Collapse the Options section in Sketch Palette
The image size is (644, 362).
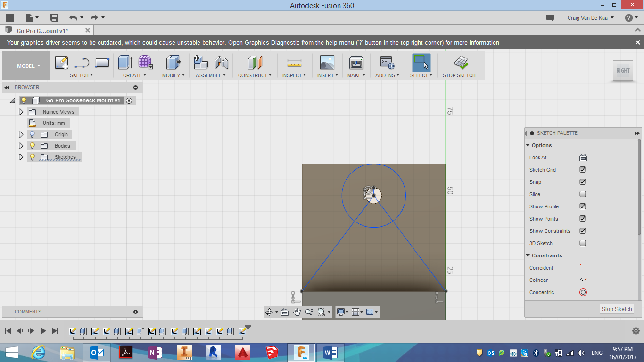(x=528, y=145)
